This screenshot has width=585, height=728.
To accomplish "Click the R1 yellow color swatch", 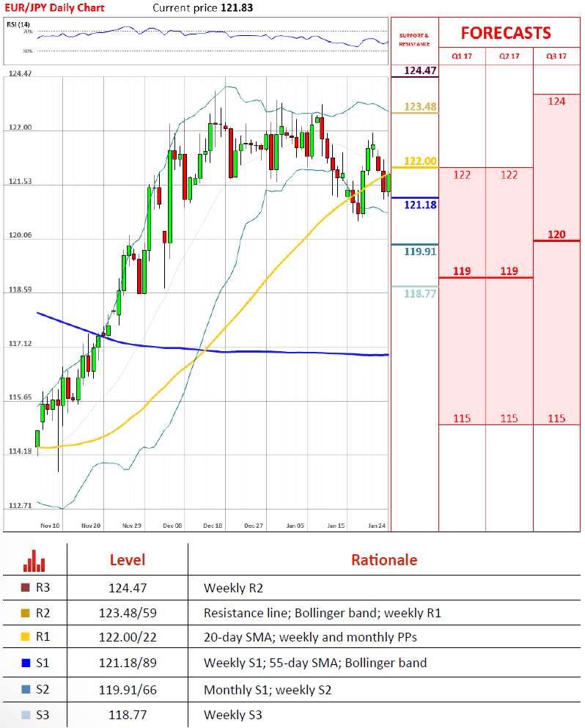I will coord(26,636).
